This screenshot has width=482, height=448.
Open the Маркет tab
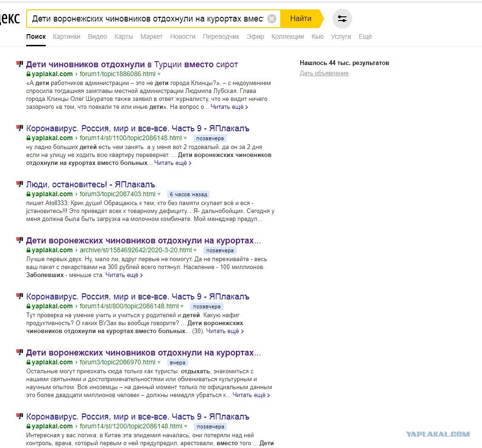click(151, 36)
